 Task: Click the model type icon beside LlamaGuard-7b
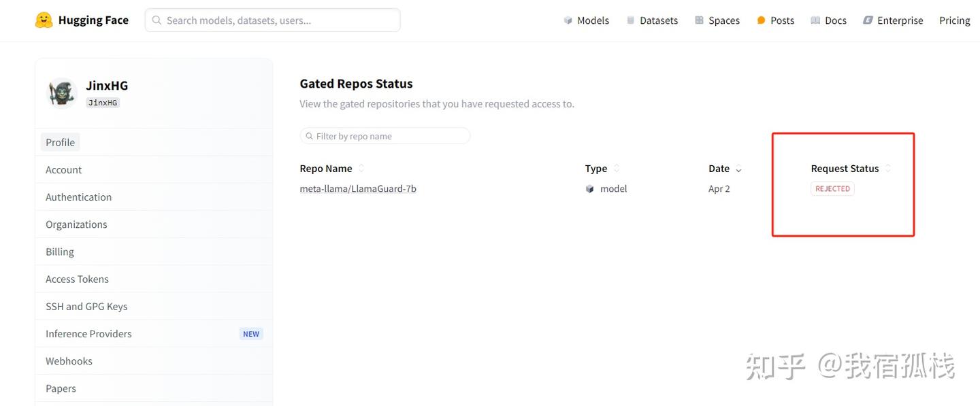589,188
